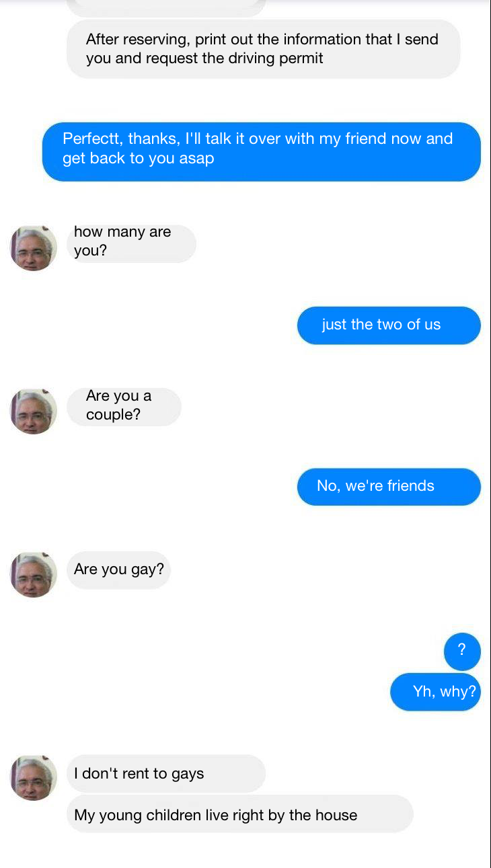Tap the cut-off gray bubble at the very top
This screenshot has width=491, height=868.
[x=166, y=8]
